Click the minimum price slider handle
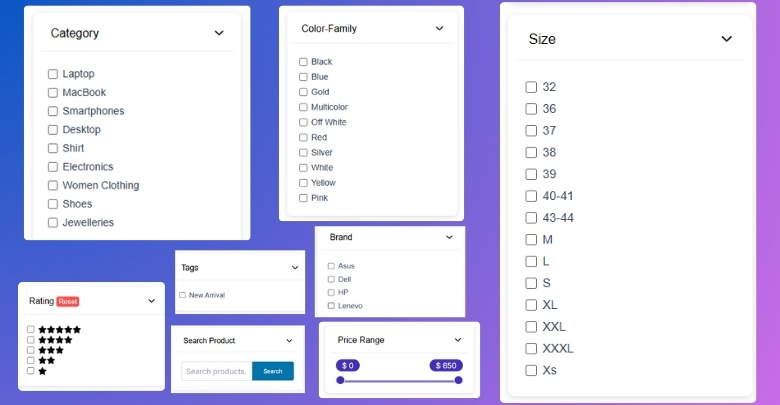Screen dimensions: 780x405 click(342, 380)
